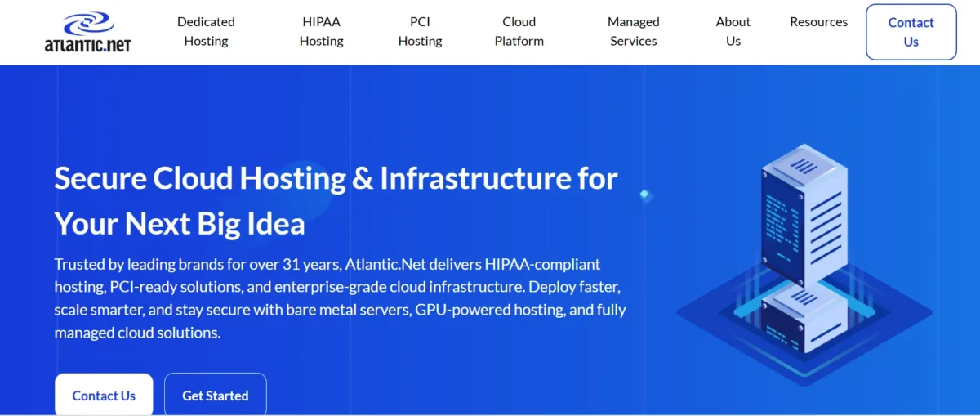The image size is (980, 416).
Task: Open the PCI Hosting menu
Action: click(420, 32)
